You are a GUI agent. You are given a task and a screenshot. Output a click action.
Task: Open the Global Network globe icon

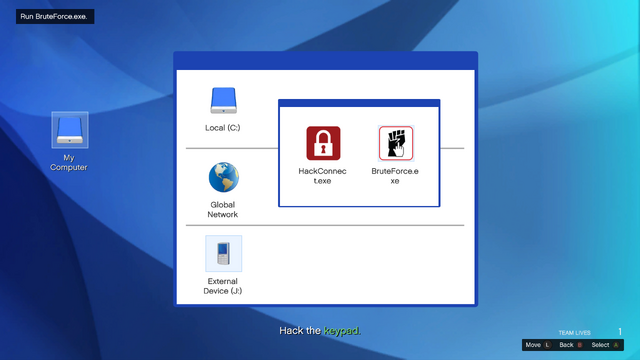[224, 177]
